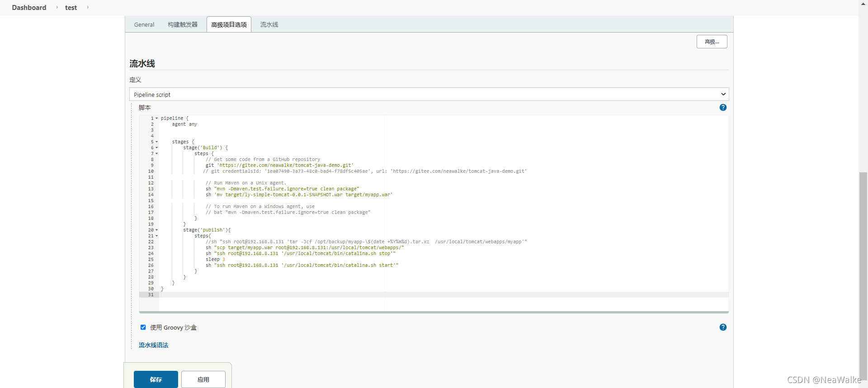This screenshot has height=388, width=868.
Task: Click the commented bat "mvn" line
Action: pos(288,213)
